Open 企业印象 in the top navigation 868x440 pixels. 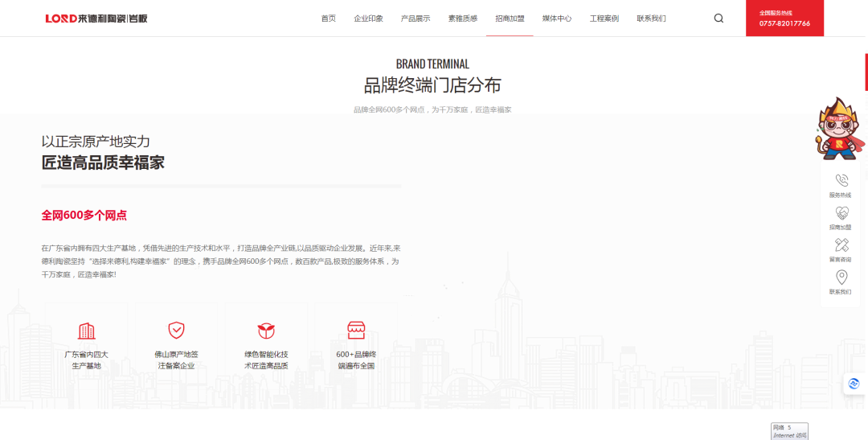pos(368,19)
